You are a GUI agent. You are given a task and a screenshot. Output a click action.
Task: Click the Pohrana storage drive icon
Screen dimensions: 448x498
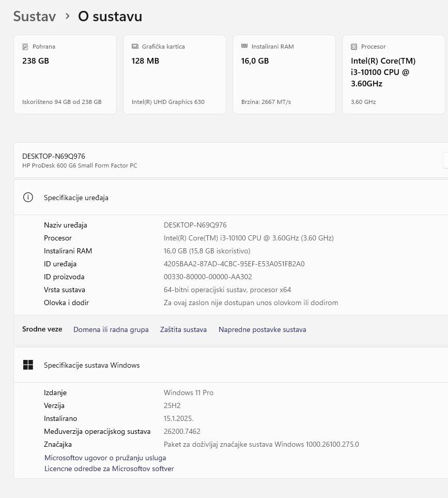[25, 47]
